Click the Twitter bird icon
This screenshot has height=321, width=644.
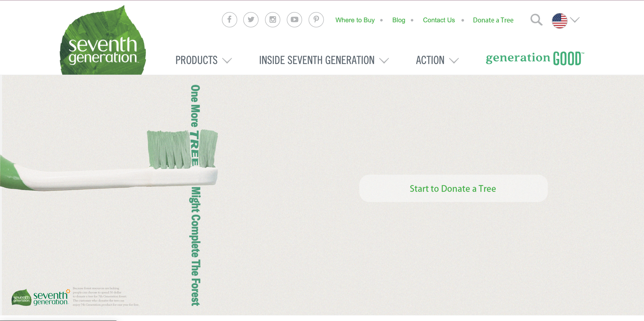pos(251,20)
